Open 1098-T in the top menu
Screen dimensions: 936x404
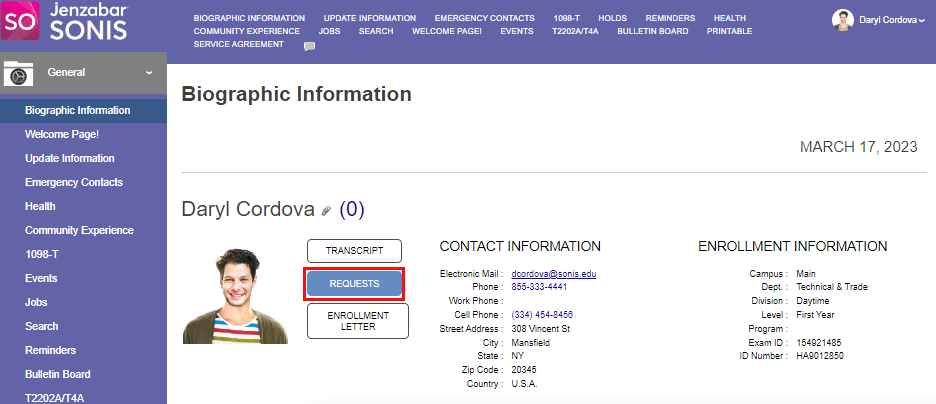coord(566,18)
